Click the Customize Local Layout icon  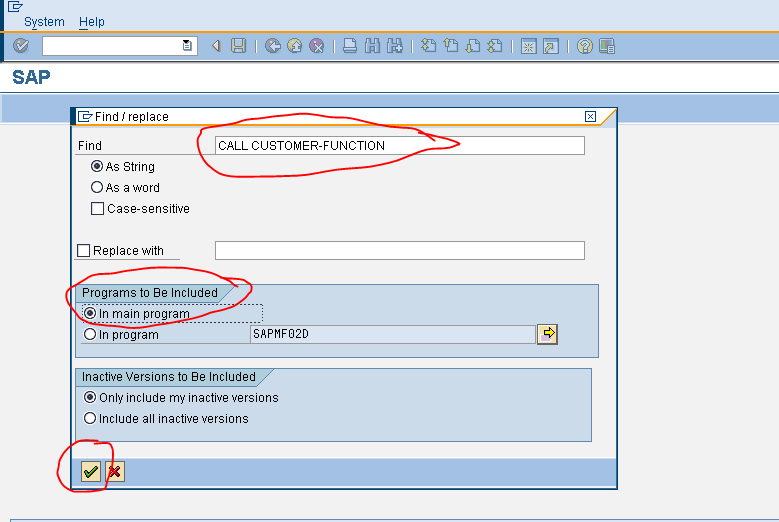pyautogui.click(x=607, y=46)
